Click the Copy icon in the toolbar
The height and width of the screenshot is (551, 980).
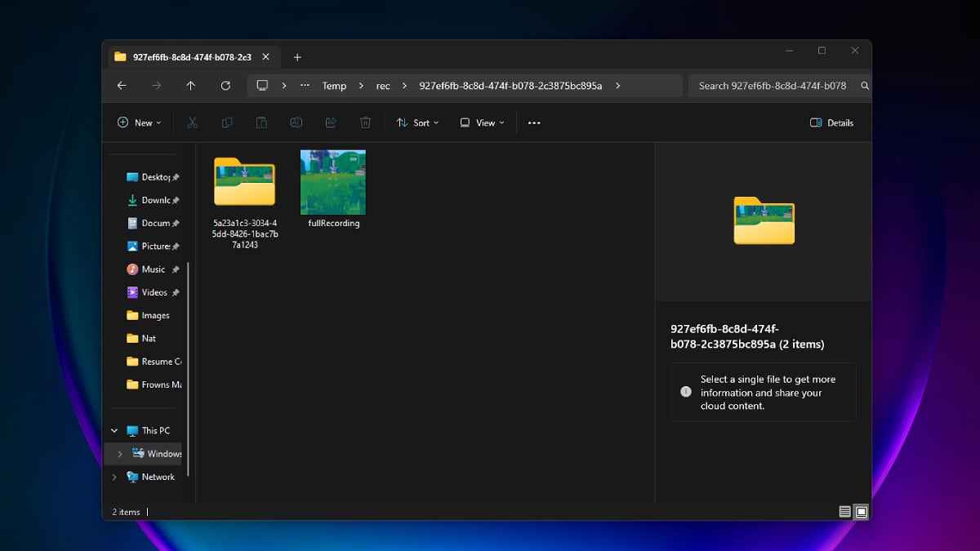(x=227, y=122)
